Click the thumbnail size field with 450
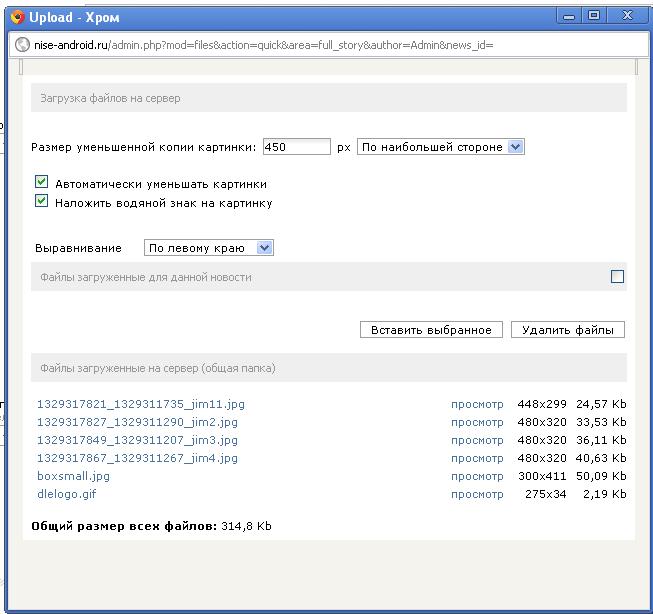 [x=296, y=147]
